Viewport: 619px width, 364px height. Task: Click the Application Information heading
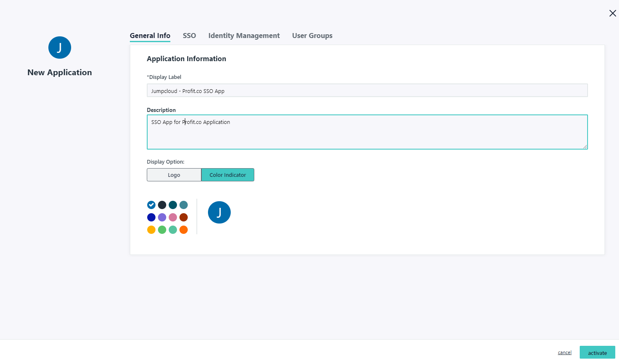point(186,59)
